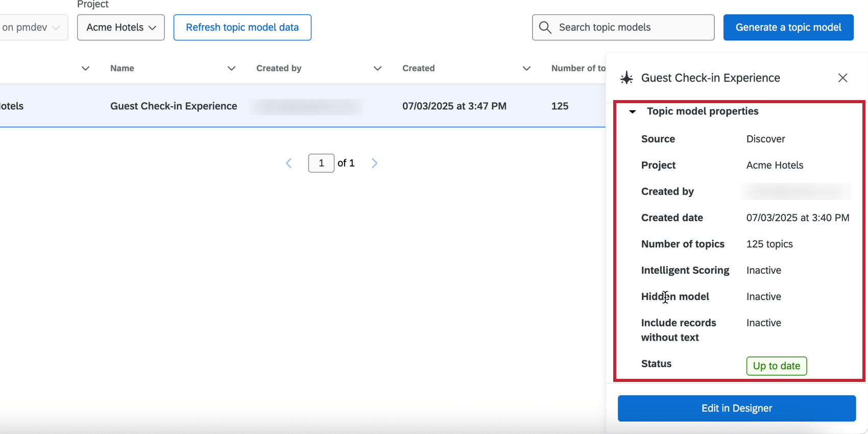Click the page number input box
The height and width of the screenshot is (434, 868).
pos(321,163)
